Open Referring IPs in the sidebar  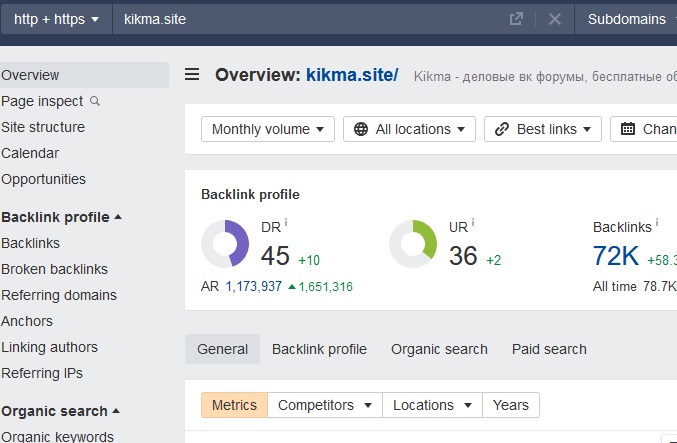click(42, 373)
